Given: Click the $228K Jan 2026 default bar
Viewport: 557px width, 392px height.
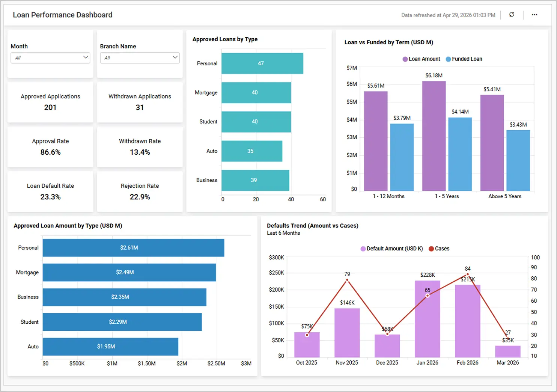Looking at the screenshot, I should [428, 319].
